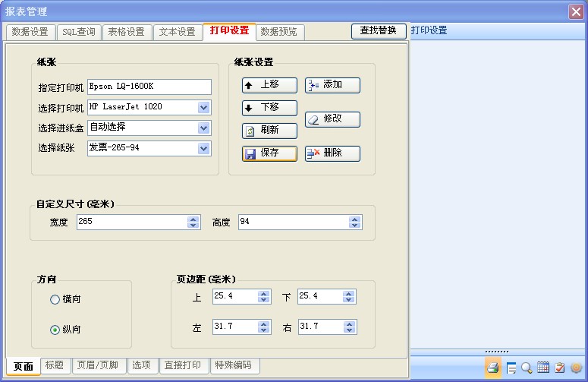Switch to 表格设置 tab
The width and height of the screenshot is (588, 382).
[x=127, y=32]
